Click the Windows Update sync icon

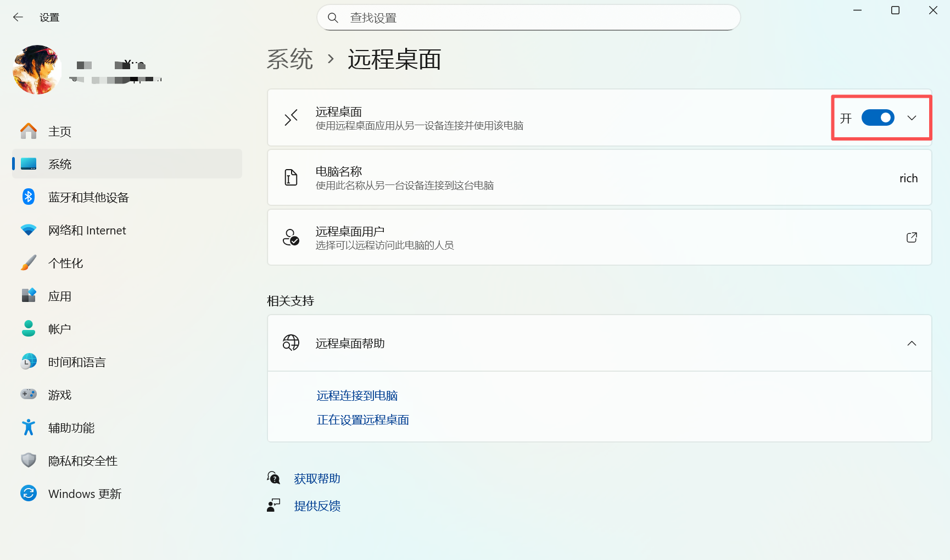29,494
